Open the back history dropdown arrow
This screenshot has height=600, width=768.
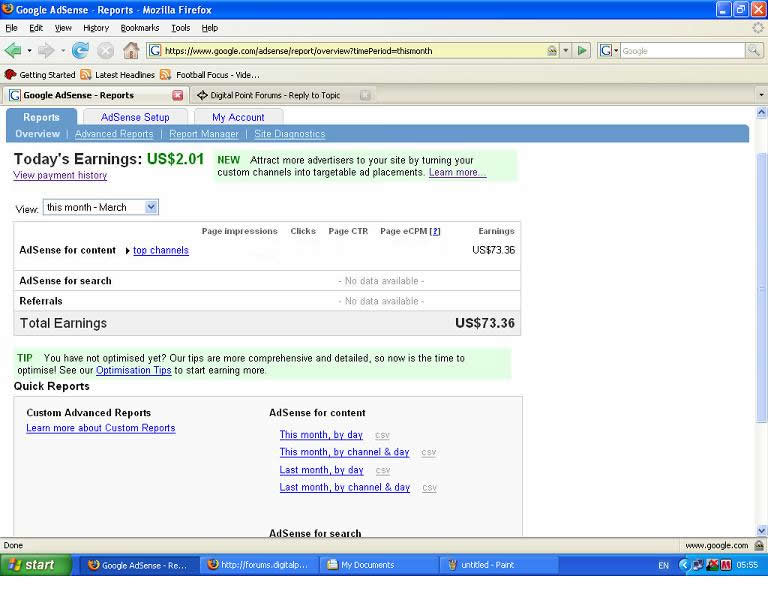[x=29, y=50]
